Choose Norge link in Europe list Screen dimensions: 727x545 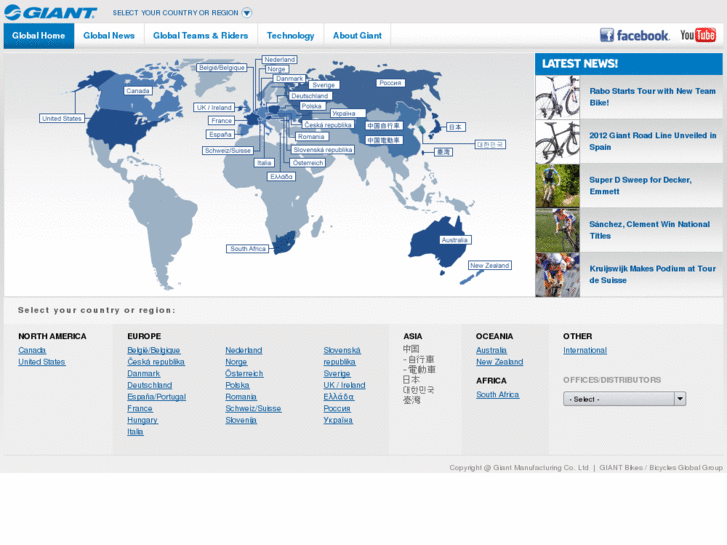tap(236, 362)
